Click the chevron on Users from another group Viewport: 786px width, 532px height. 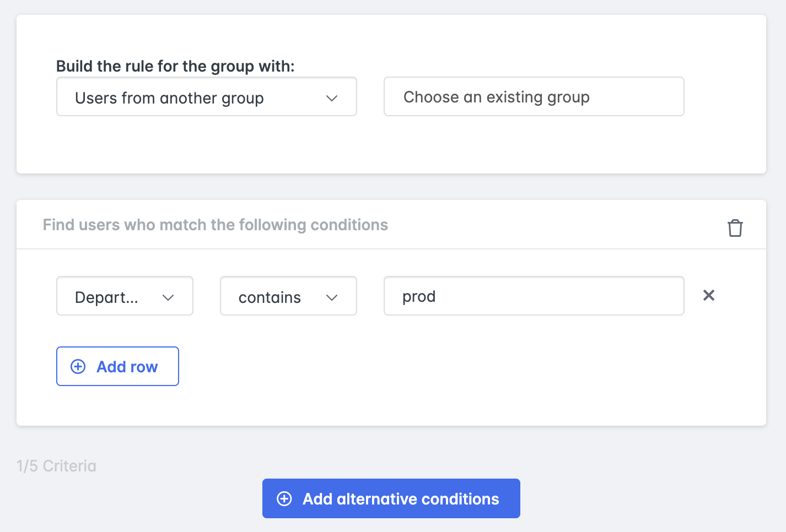tap(332, 97)
